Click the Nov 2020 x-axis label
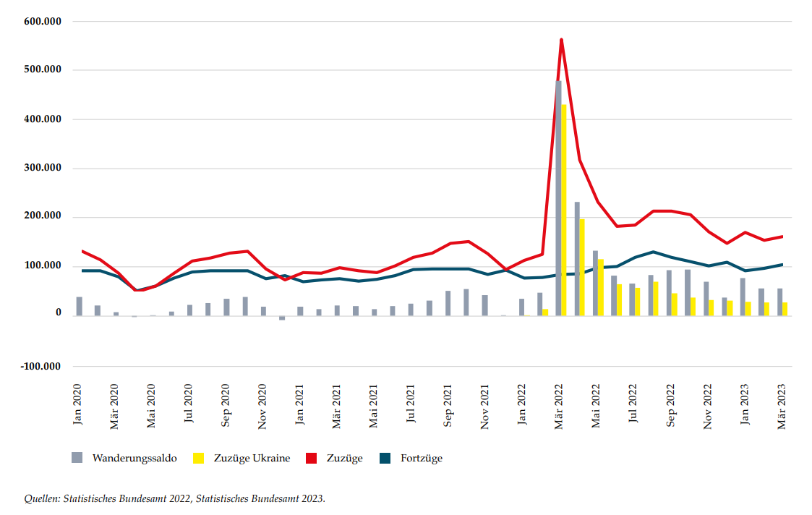Screen dimensions: 812x515 click(262, 407)
